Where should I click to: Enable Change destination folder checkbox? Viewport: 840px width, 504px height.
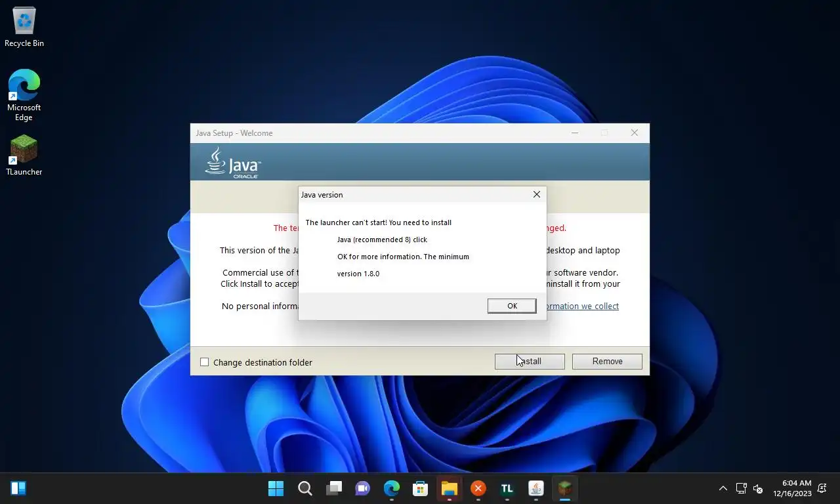(205, 362)
